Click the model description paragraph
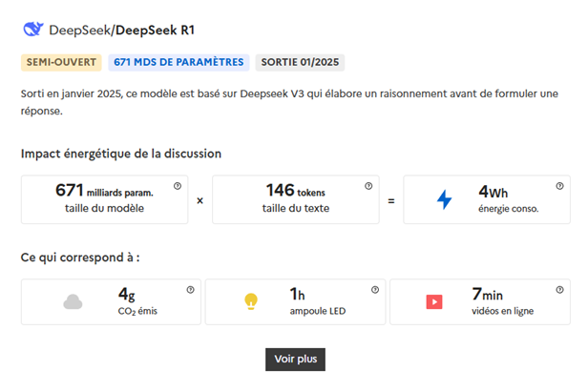 point(289,102)
